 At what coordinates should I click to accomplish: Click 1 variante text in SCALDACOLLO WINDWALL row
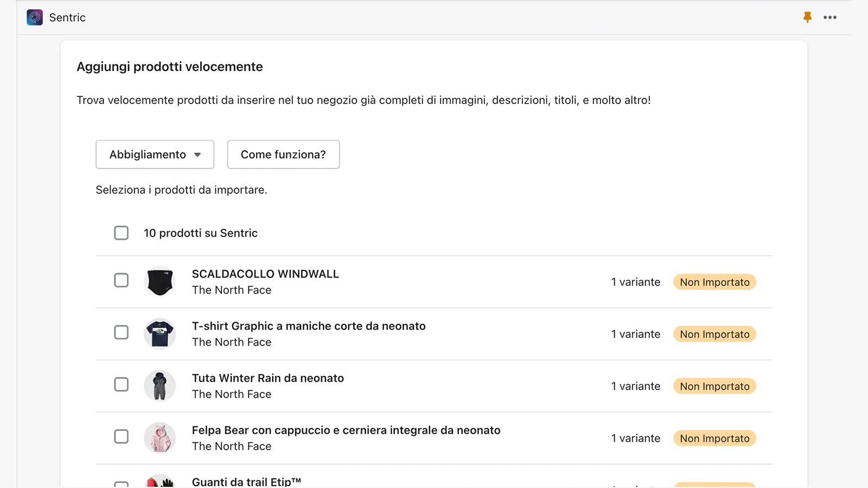pos(636,282)
